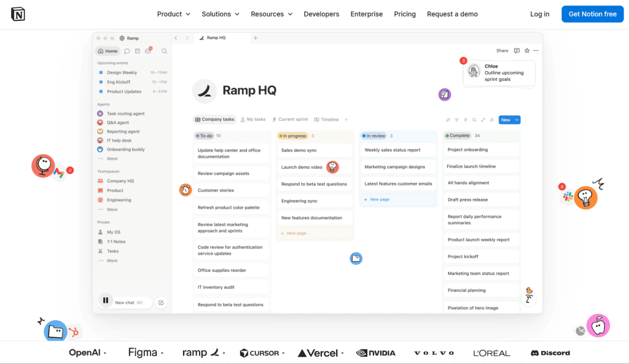The height and width of the screenshot is (364, 629).
Task: Add a new tab with plus icon
Action: tap(256, 37)
